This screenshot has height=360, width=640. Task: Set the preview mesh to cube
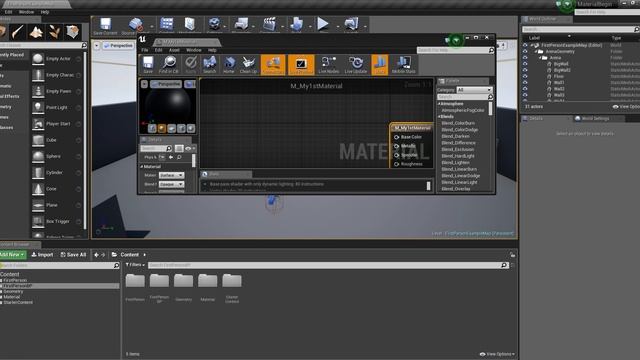pyautogui.click(x=181, y=129)
